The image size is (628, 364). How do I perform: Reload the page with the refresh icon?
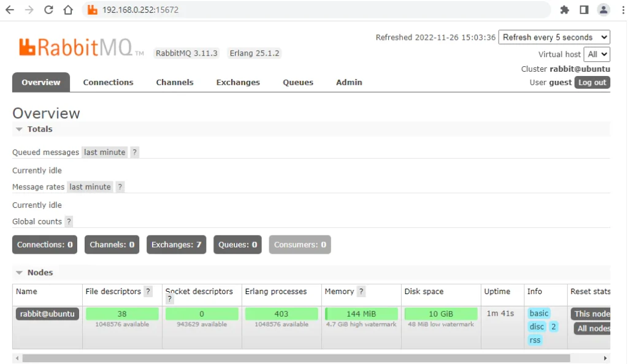click(49, 10)
